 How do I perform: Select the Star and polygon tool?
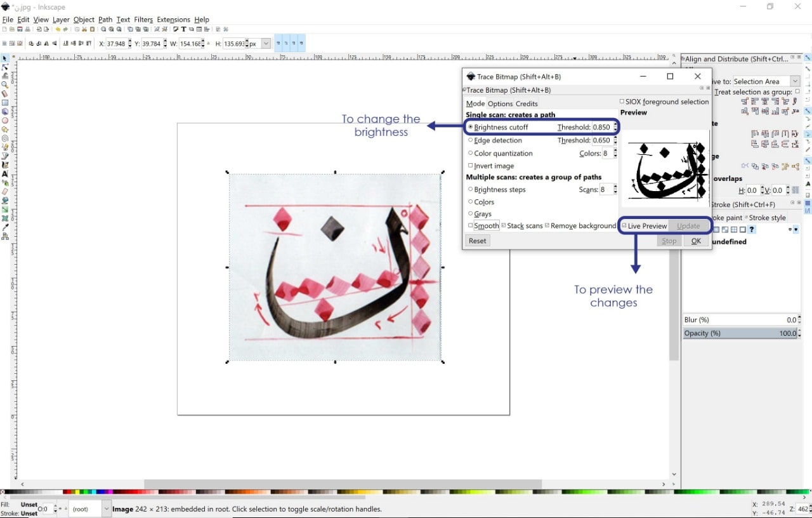pyautogui.click(x=4, y=129)
